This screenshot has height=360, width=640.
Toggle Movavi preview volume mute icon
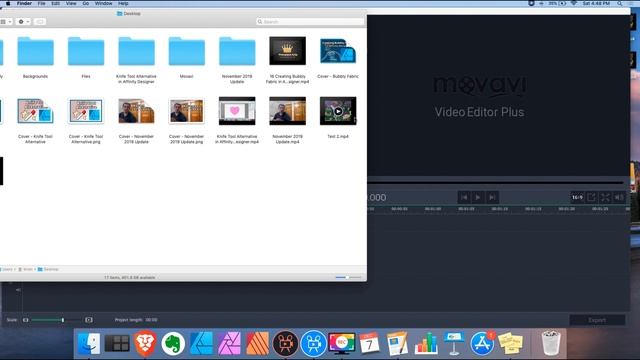point(619,198)
